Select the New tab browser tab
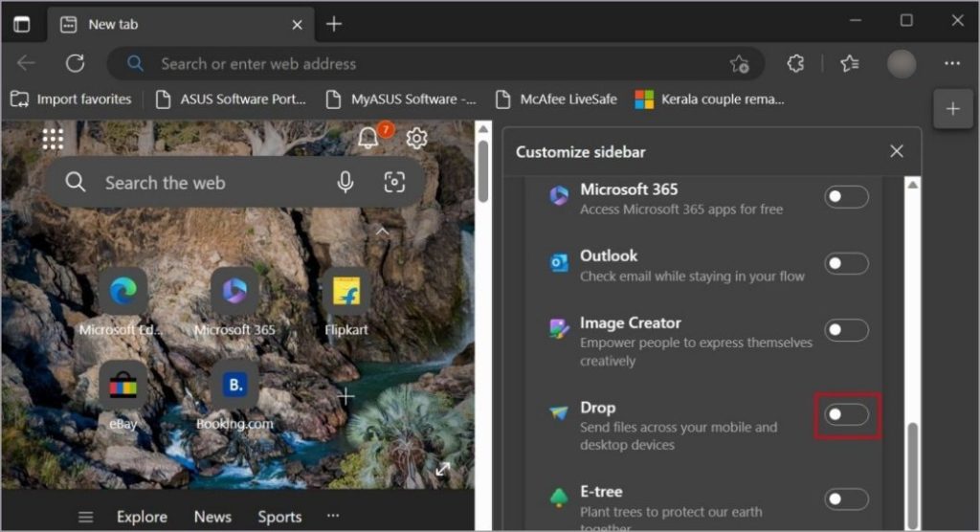This screenshot has width=980, height=532. (181, 24)
